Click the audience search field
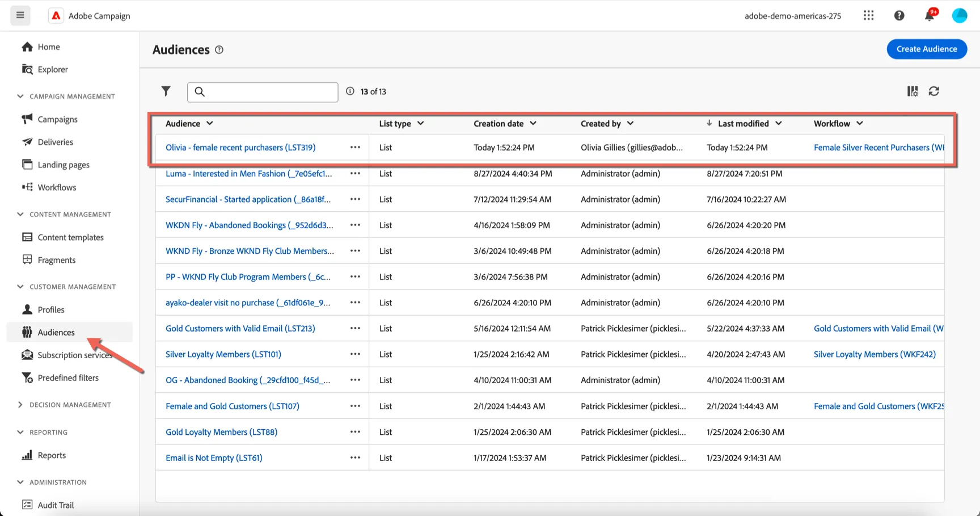 [x=263, y=92]
